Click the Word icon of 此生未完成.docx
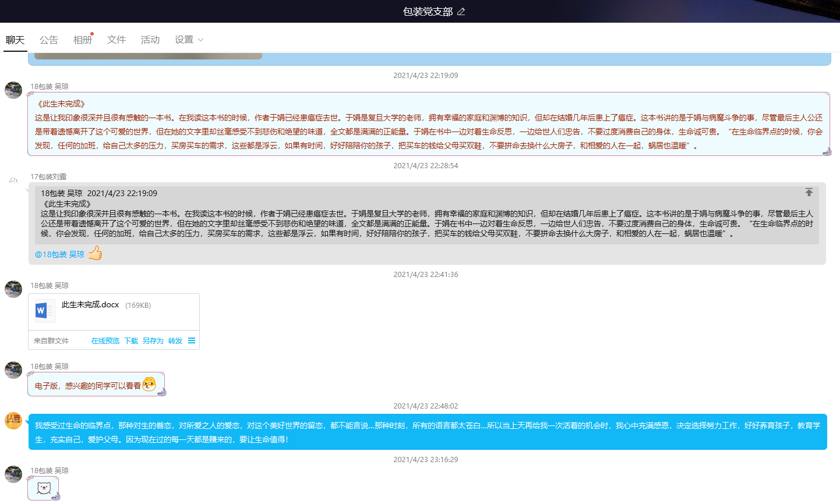 45,311
